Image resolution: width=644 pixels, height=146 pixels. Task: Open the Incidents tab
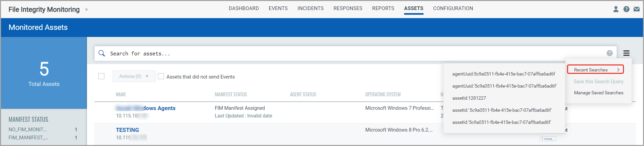point(310,8)
